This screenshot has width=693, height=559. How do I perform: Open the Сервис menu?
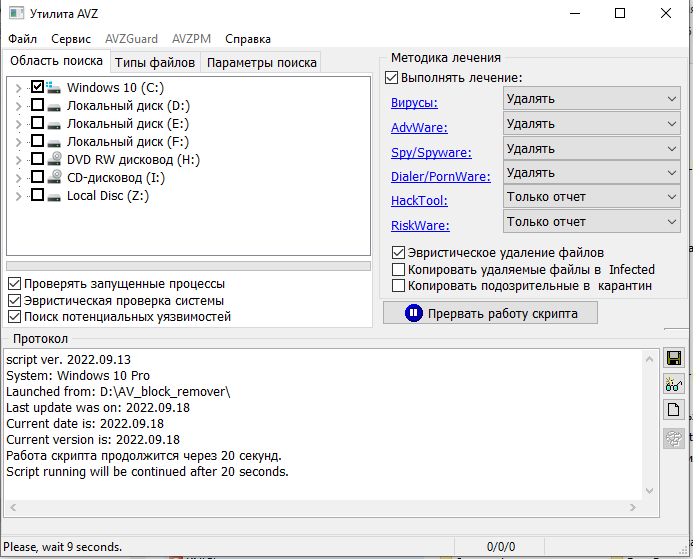[70, 39]
